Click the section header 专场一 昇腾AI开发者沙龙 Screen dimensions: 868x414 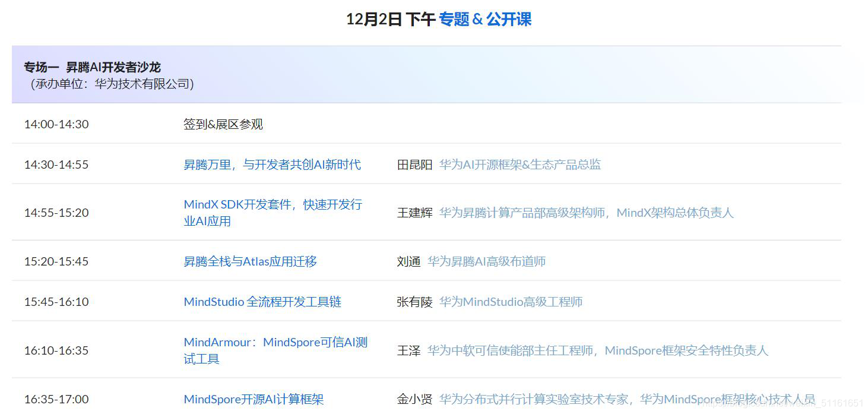(x=92, y=67)
